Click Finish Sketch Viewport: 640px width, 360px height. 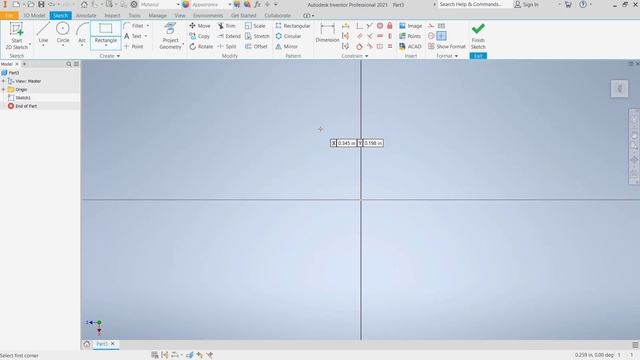(x=478, y=36)
